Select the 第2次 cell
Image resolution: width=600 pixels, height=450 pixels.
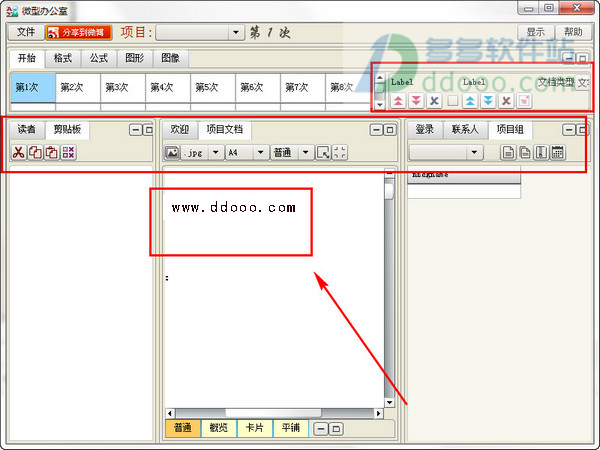point(78,88)
